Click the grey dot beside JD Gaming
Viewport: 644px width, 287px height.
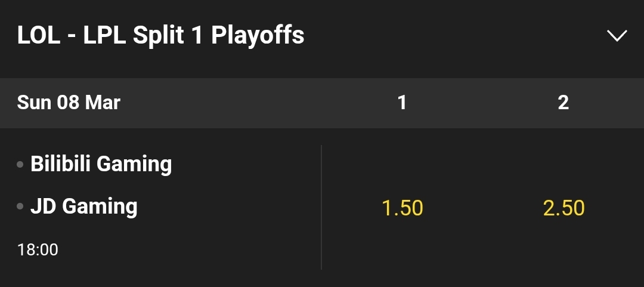[20, 206]
